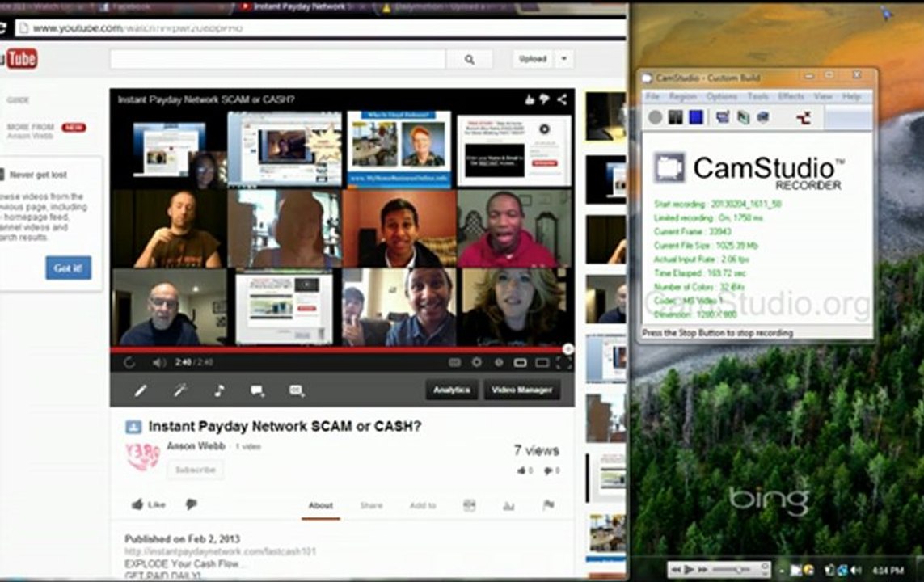Click the Watch Later clock icon in player

[x=499, y=362]
